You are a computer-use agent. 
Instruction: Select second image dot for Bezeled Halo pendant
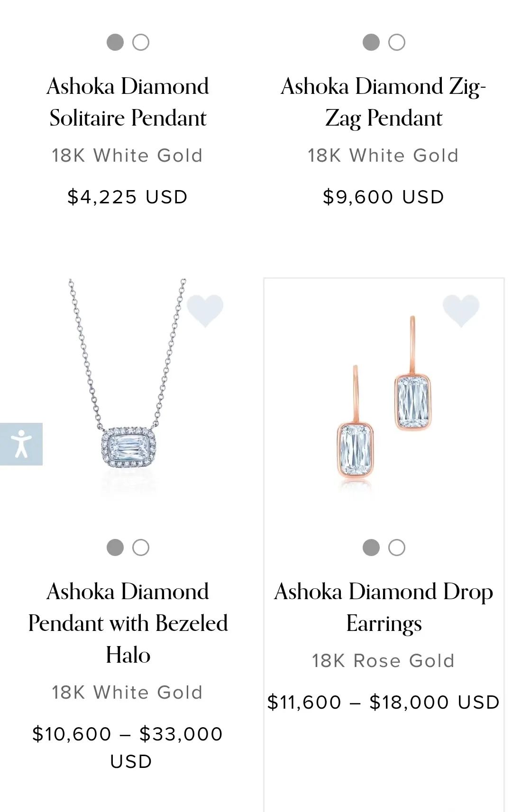(x=141, y=547)
